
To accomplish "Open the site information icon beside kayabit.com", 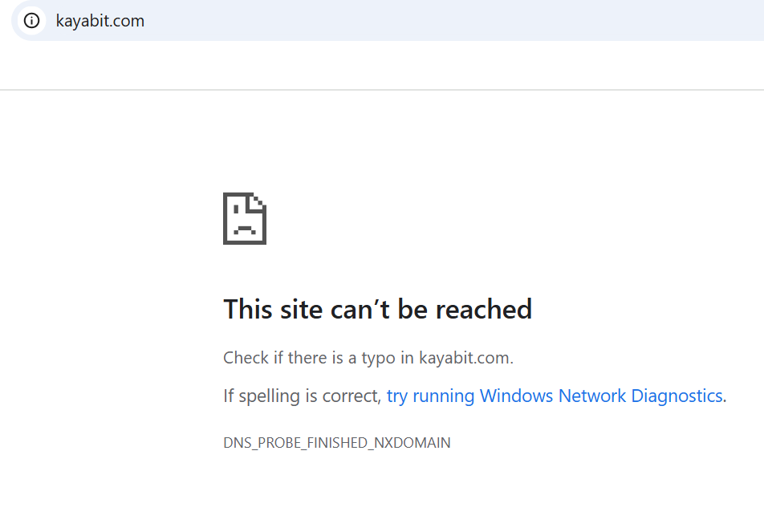I will pos(31,21).
